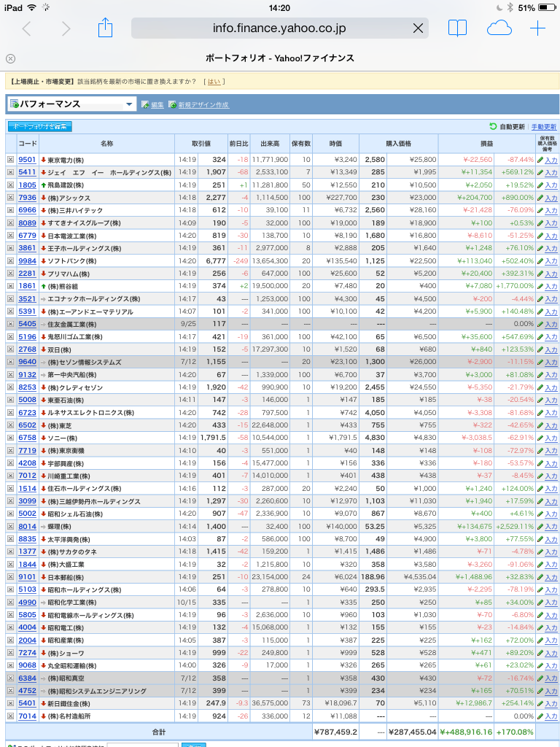Select the 合計 total label
560x747 pixels.
click(158, 732)
